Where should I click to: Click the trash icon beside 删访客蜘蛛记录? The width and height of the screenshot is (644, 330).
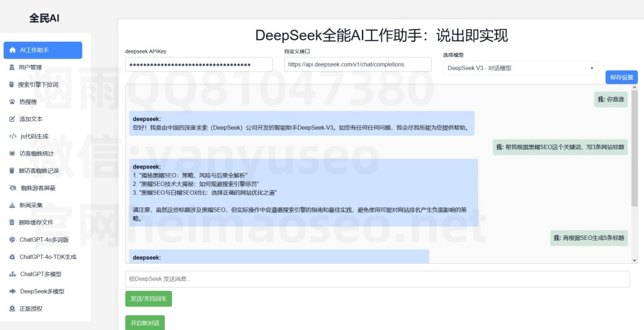coord(12,170)
